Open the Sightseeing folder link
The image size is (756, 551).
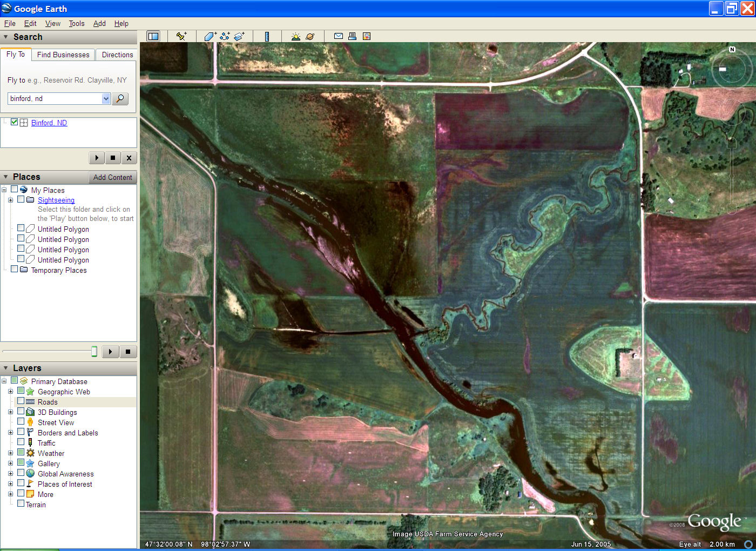[x=56, y=200]
